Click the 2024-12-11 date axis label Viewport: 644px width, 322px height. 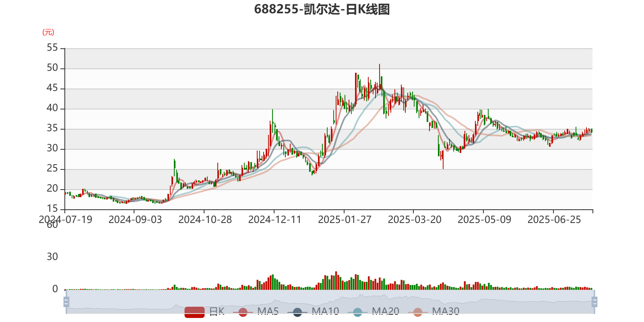click(x=275, y=220)
